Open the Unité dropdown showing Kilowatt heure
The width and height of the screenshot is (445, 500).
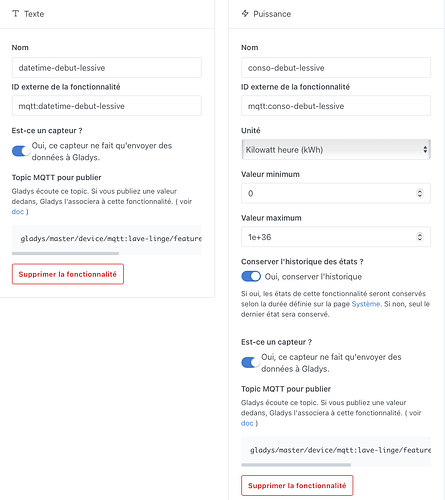(336, 149)
